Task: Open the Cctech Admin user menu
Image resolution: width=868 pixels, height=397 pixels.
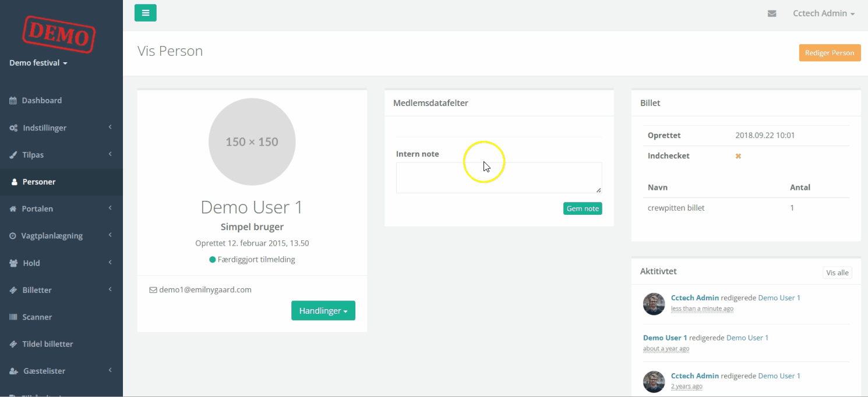Action: (x=824, y=13)
